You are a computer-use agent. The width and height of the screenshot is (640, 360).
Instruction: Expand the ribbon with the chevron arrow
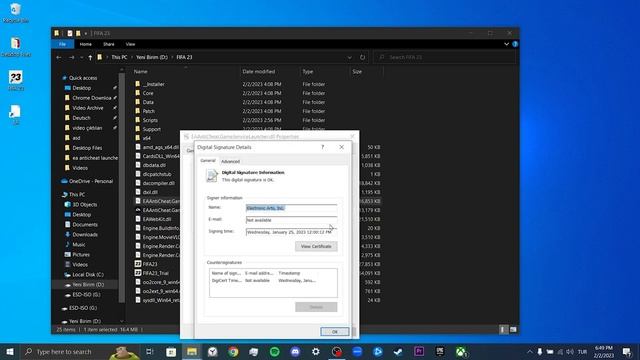[x=507, y=44]
